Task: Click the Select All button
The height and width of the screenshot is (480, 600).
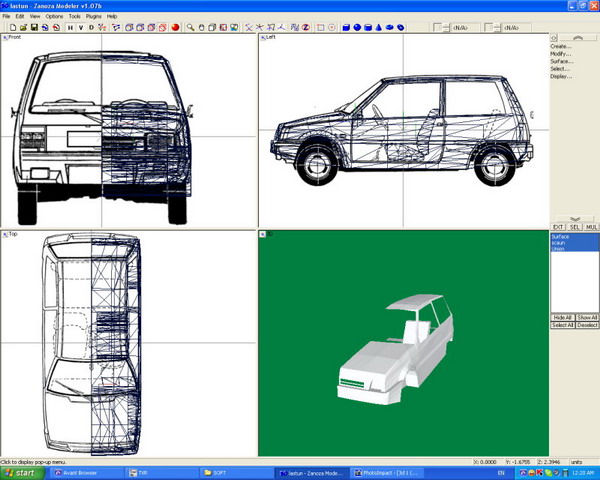Action: (562, 325)
